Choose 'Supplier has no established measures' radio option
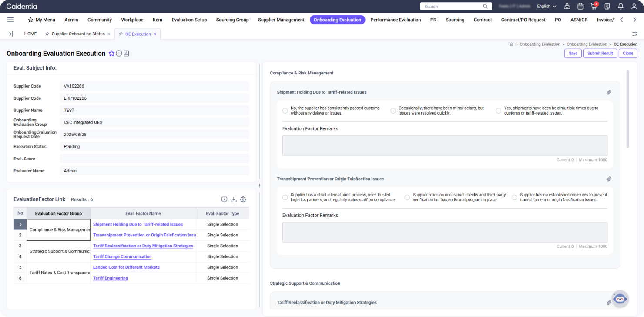 click(x=514, y=197)
